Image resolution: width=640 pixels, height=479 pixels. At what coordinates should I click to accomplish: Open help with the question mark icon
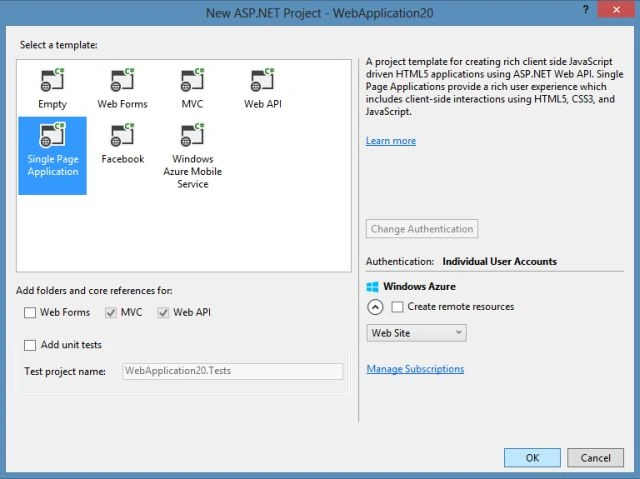[586, 10]
